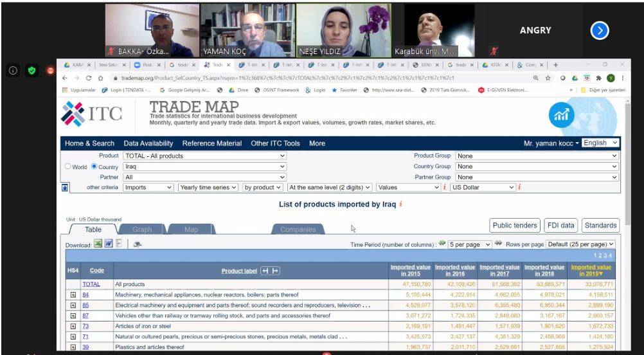Open the Product Group dropdown

[537, 156]
